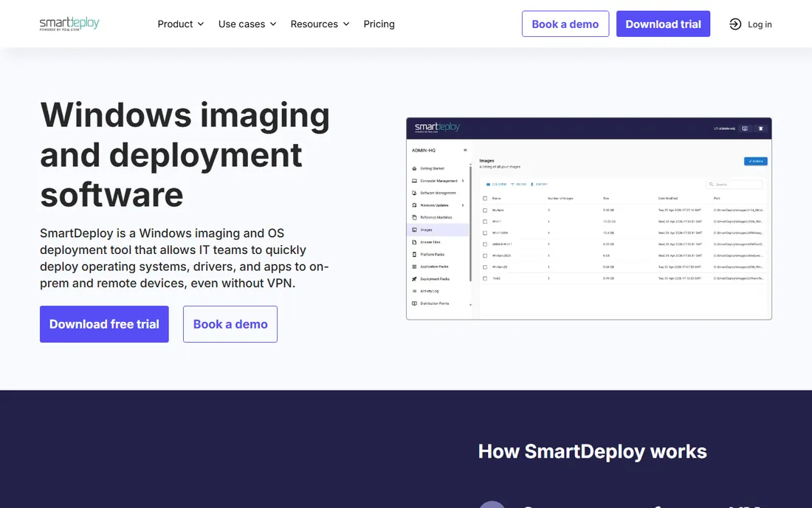The image size is (812, 508).
Task: Open the Product dropdown in the navigation
Action: coord(181,24)
